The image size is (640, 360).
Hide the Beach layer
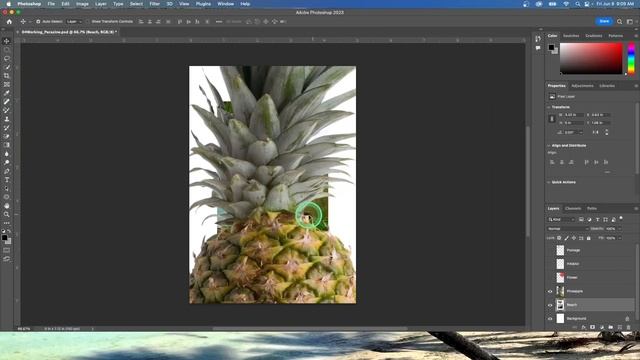(x=550, y=305)
